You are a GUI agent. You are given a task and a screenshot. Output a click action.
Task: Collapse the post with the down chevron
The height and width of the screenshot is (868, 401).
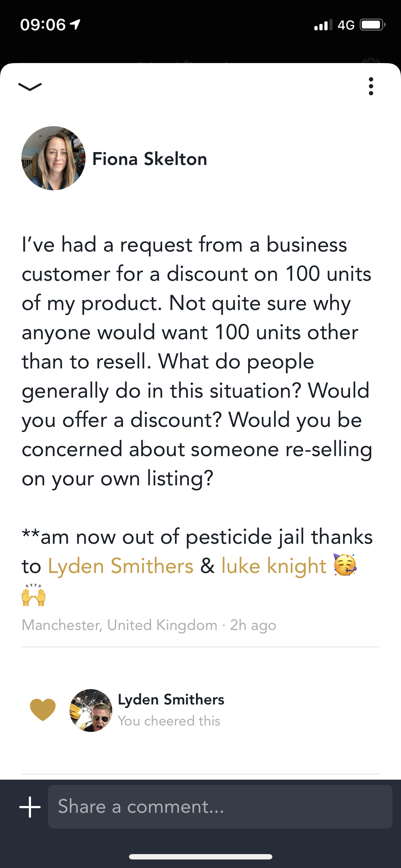30,87
